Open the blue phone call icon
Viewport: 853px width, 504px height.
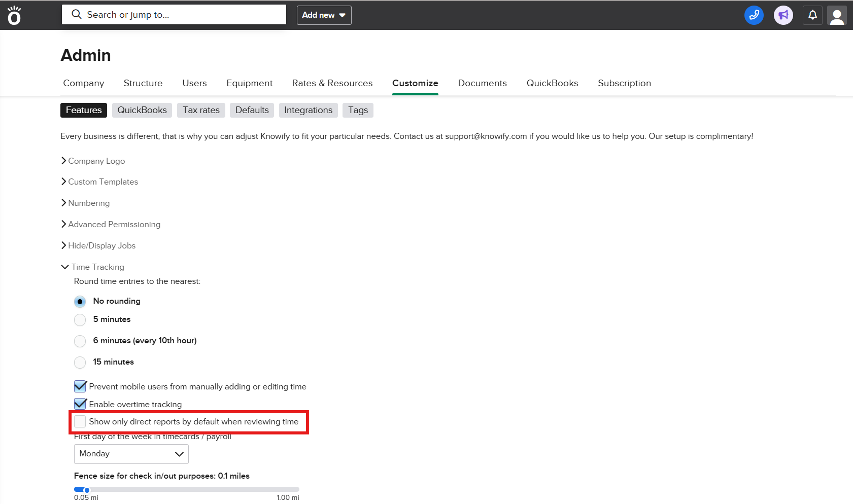tap(754, 15)
